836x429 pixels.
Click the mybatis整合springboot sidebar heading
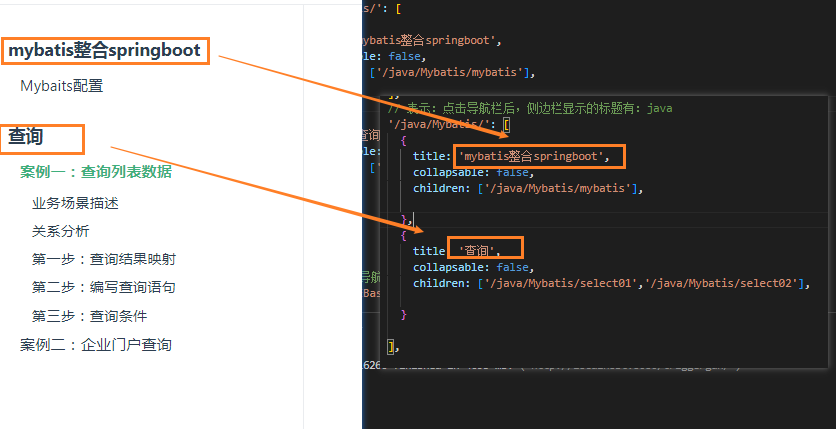tap(104, 50)
